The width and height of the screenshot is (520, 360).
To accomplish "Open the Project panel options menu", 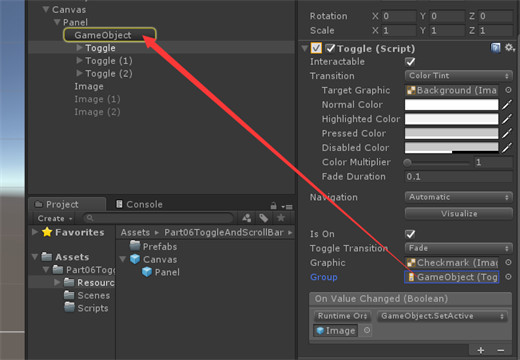I will point(287,206).
